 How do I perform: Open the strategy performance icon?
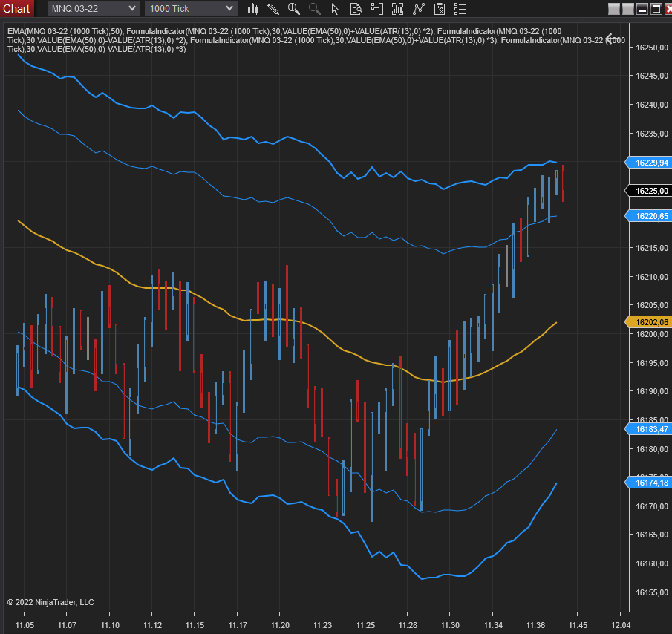pyautogui.click(x=440, y=9)
